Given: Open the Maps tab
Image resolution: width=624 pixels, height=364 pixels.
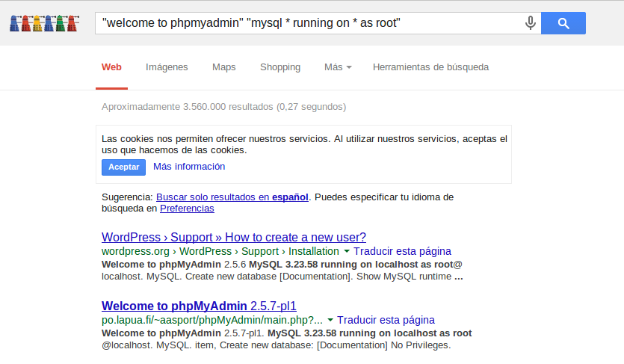Looking at the screenshot, I should pyautogui.click(x=223, y=67).
